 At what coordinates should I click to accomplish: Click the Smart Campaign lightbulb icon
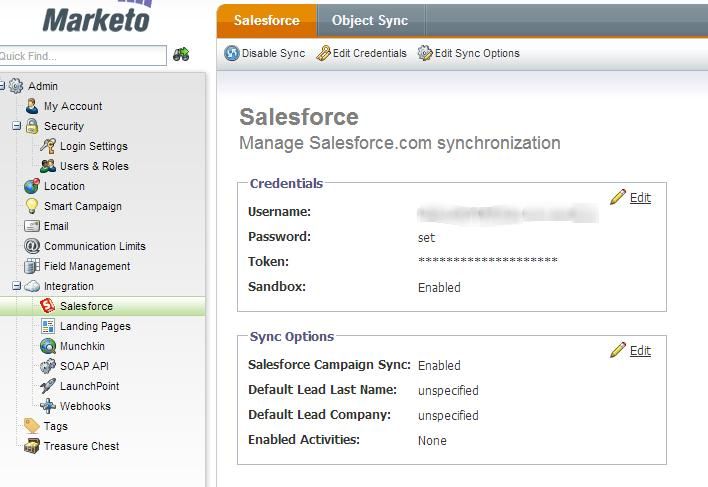point(32,206)
